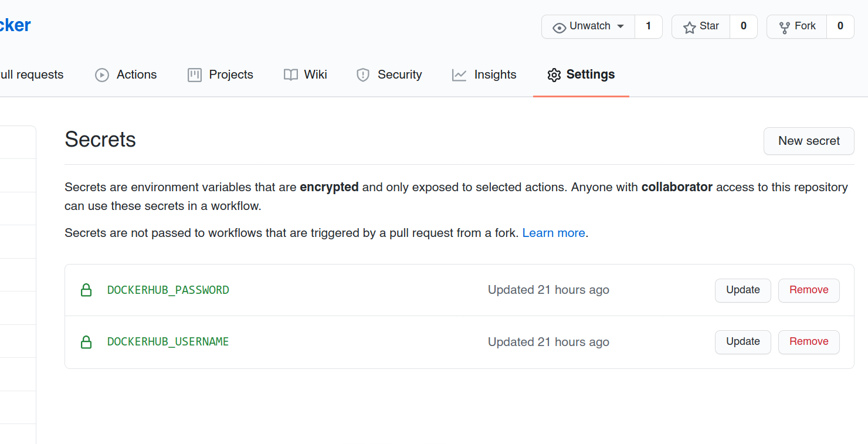Click the board icon beside Projects

pos(195,75)
